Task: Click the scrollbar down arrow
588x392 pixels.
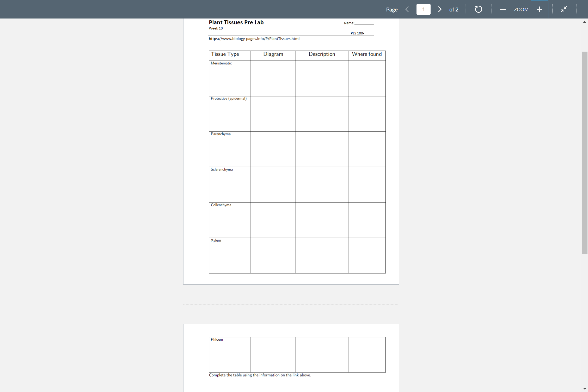Action: tap(585, 389)
